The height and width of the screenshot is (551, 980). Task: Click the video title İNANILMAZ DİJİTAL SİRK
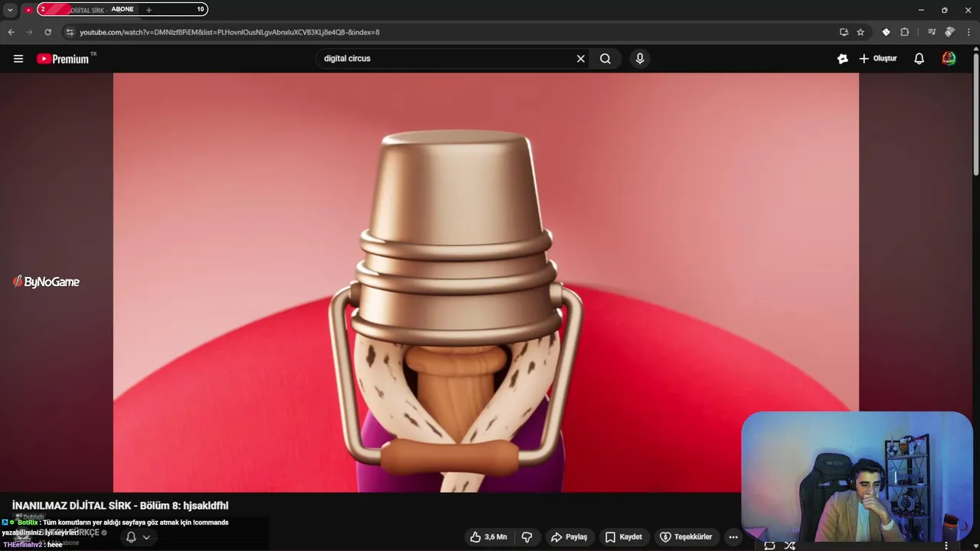120,506
